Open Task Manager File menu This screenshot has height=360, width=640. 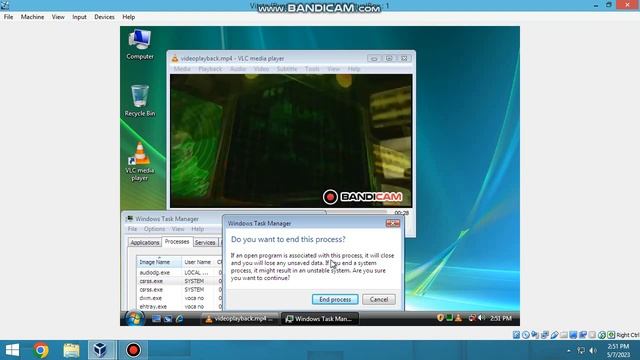(132, 229)
